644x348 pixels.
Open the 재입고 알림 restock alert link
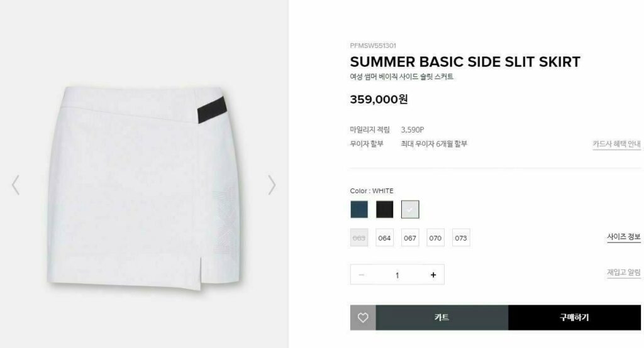click(624, 273)
